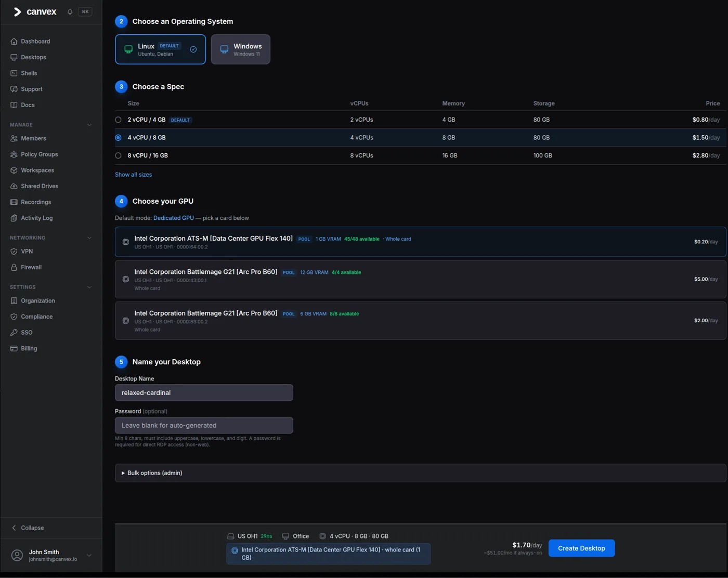The image size is (728, 578).
Task: Select the 2 vCPU / 4 GB radio button
Action: [x=118, y=120]
